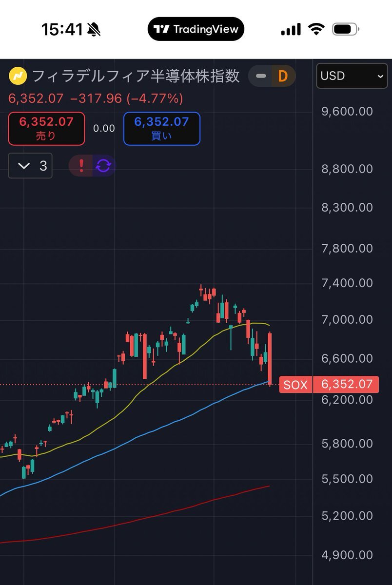The height and width of the screenshot is (585, 392).
Task: Open the フィラデルフィア半導体株指数 symbol title
Action: coord(136,76)
